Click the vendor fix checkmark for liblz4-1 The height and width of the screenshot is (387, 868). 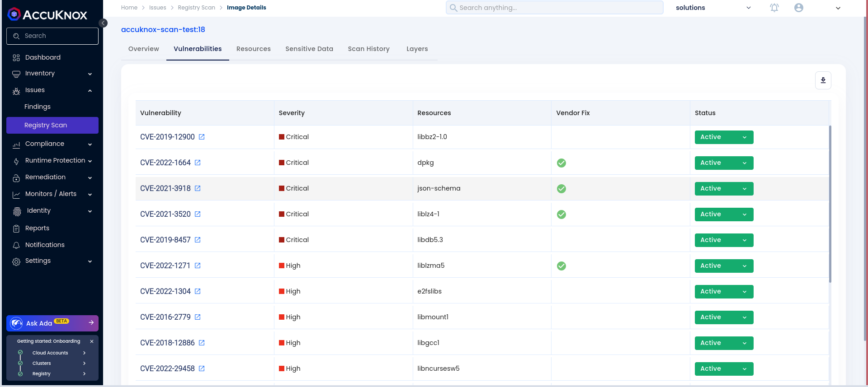click(x=561, y=214)
